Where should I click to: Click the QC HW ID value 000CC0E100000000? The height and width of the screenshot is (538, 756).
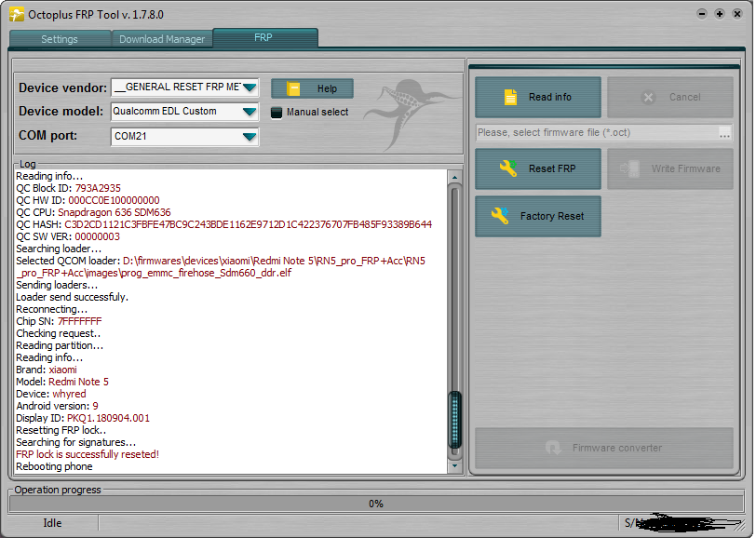tap(114, 200)
